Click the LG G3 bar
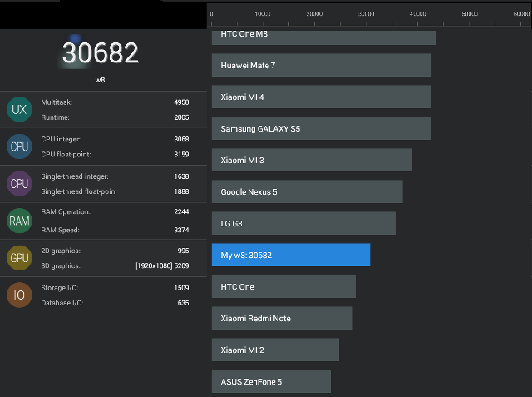Viewport: 532px width, 397px height. click(303, 223)
